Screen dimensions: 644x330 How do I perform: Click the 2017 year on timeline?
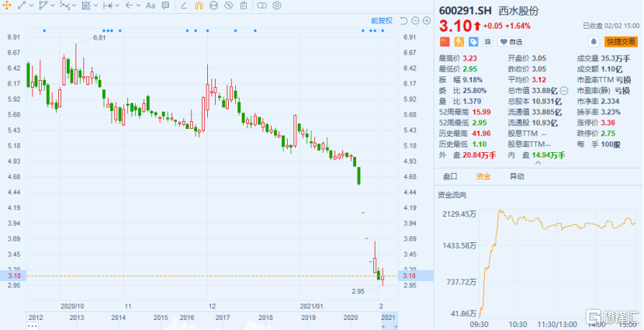point(223,318)
